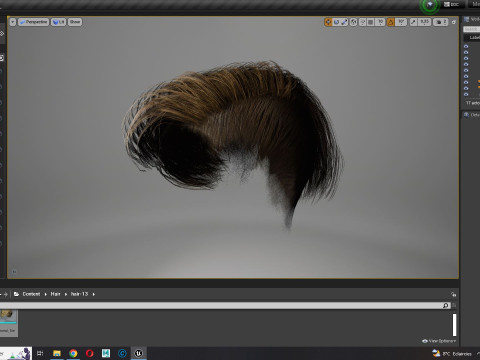Screen dimensions: 480x360
Task: Click the Content Browser folder path icon
Action: [16, 294]
